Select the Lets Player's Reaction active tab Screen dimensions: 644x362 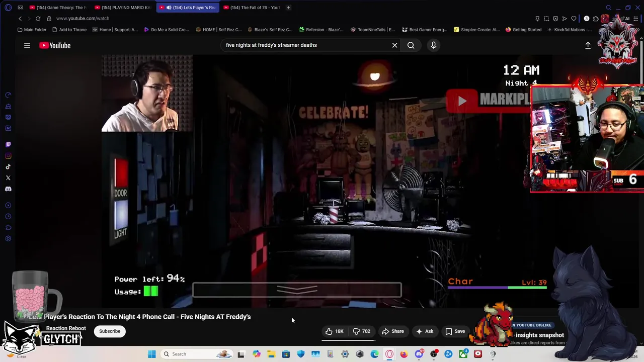pyautogui.click(x=188, y=8)
